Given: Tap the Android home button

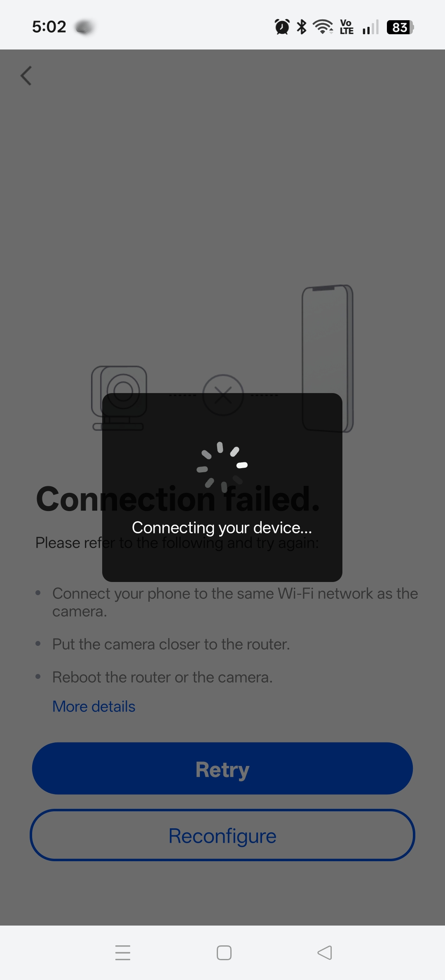Looking at the screenshot, I should pos(224,953).
